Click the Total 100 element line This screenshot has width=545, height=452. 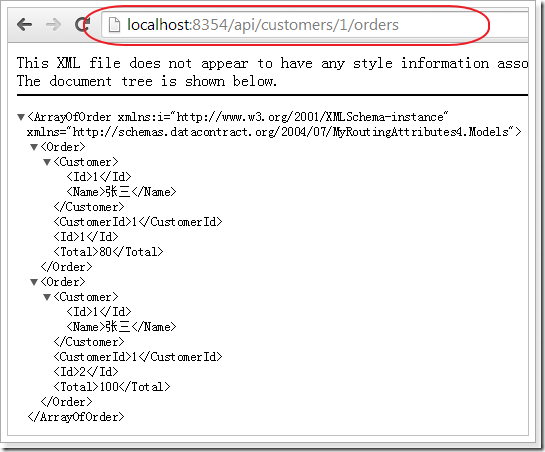pyautogui.click(x=112, y=387)
